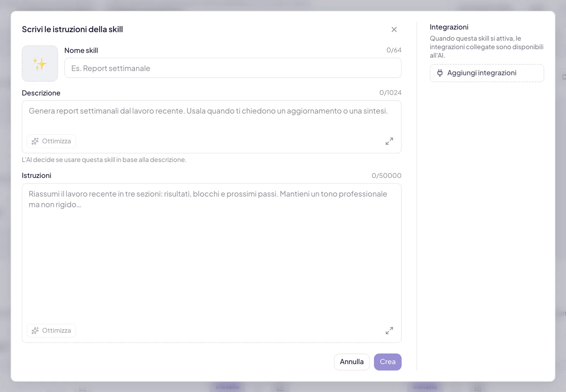
Task: Click the Descrizione label
Action: tap(41, 93)
